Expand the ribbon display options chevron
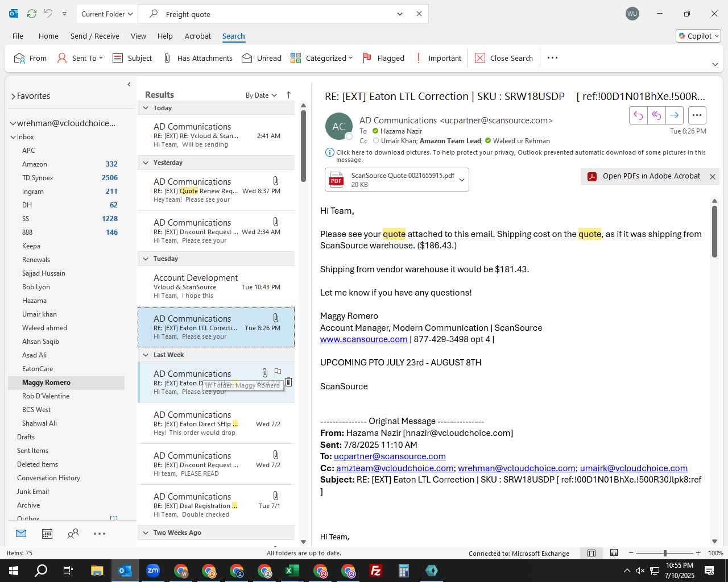The height and width of the screenshot is (582, 728). (x=715, y=64)
